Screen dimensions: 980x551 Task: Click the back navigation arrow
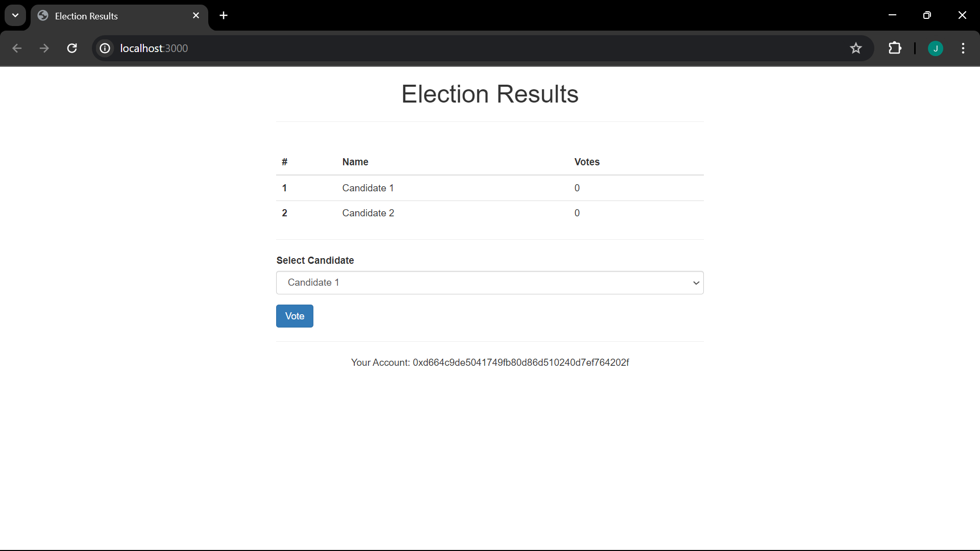click(17, 48)
